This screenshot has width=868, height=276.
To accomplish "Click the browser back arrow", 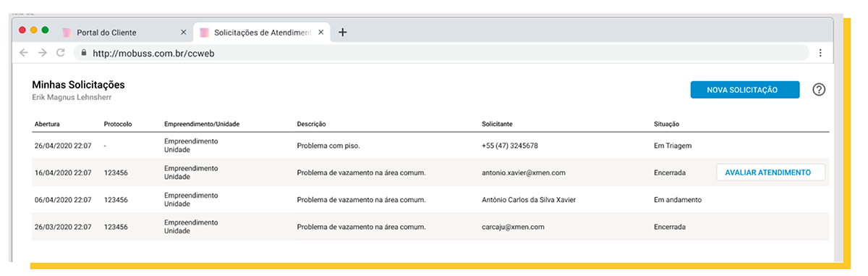I will [24, 53].
